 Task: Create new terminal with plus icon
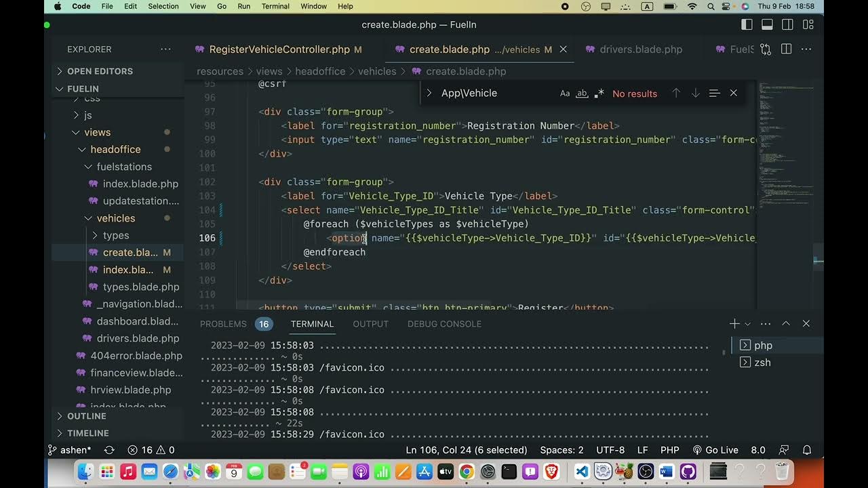click(x=734, y=324)
